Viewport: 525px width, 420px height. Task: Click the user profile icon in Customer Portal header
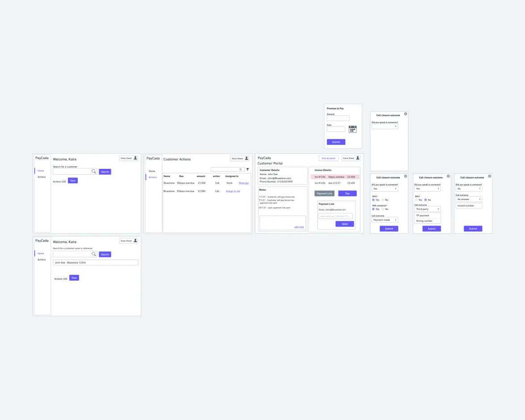pos(358,158)
